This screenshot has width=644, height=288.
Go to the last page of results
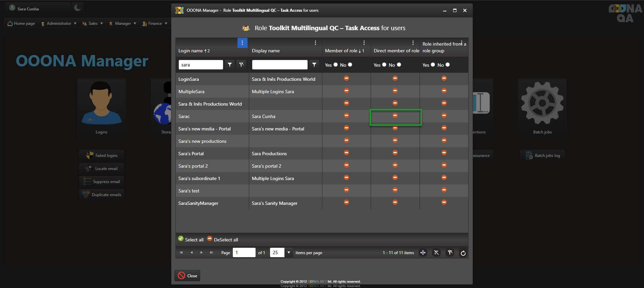211,253
